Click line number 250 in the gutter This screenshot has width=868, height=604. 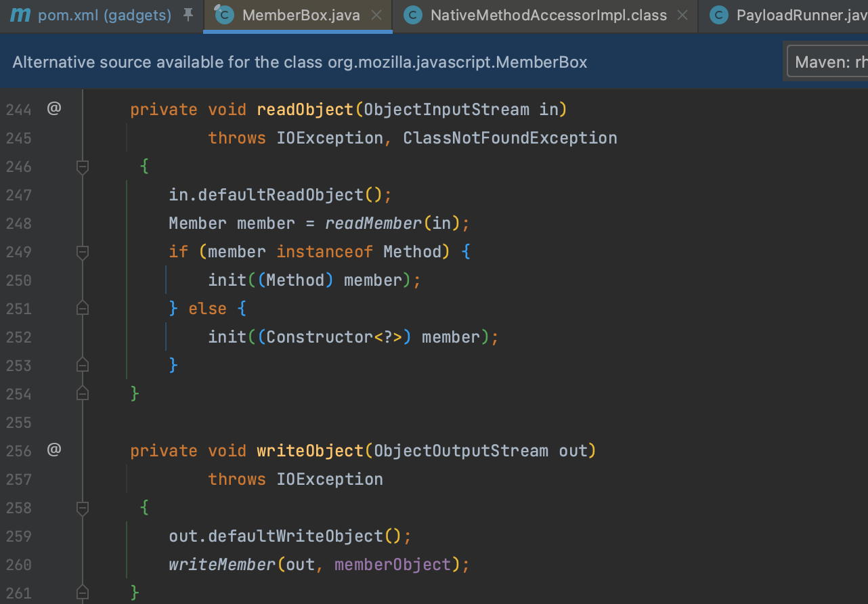coord(18,280)
